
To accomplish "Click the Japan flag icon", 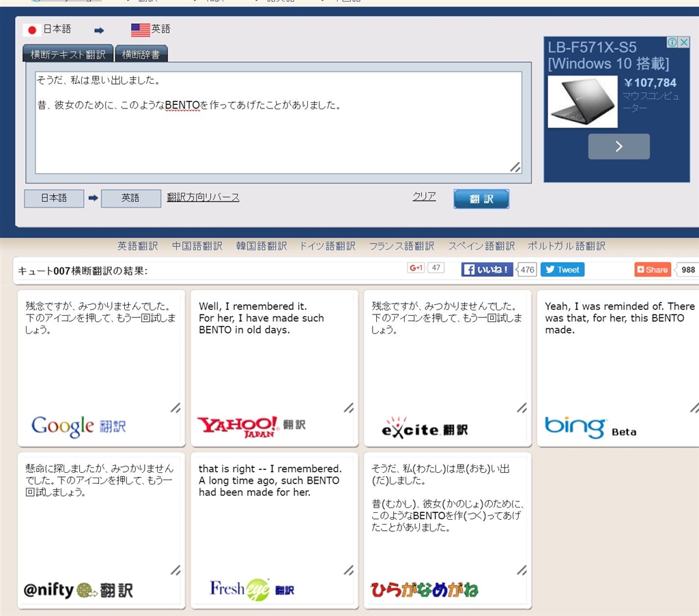I will [31, 30].
